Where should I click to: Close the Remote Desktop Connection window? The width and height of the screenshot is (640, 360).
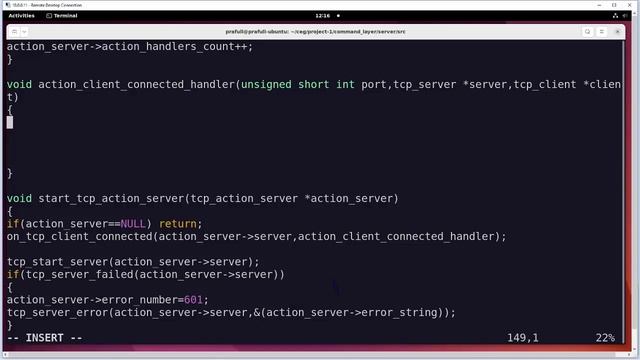point(629,5)
